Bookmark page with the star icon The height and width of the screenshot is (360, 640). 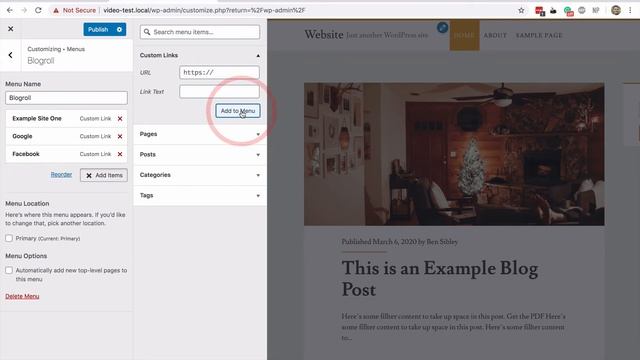coord(521,11)
